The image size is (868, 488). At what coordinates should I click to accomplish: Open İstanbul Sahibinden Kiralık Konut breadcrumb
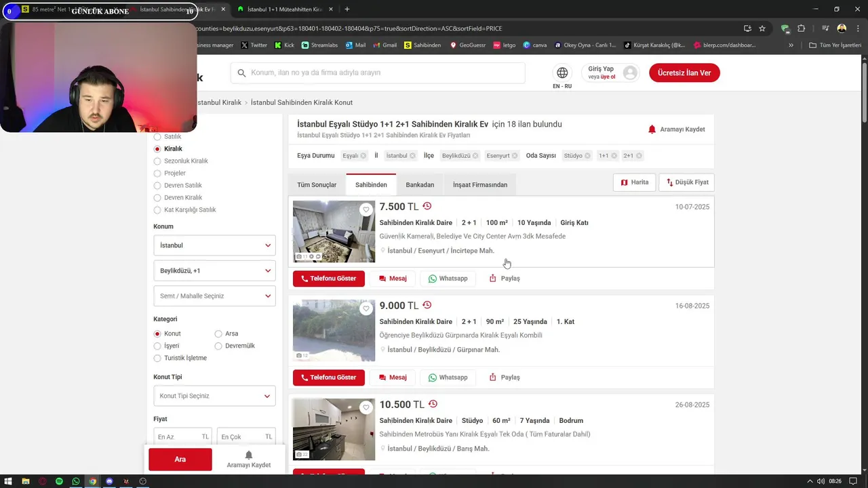(x=302, y=102)
